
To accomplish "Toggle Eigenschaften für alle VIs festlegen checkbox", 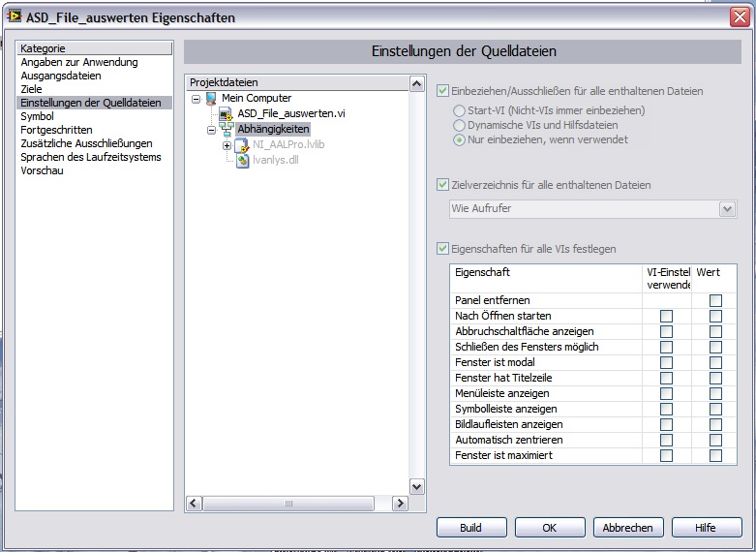I will pyautogui.click(x=442, y=249).
